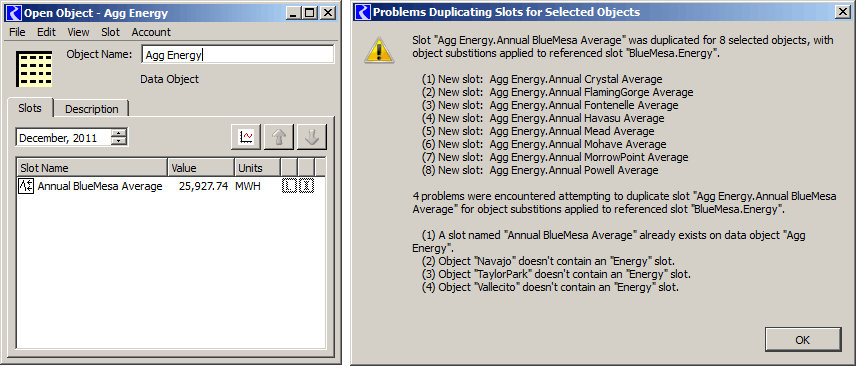Click the plot slots graph icon

pos(246,137)
